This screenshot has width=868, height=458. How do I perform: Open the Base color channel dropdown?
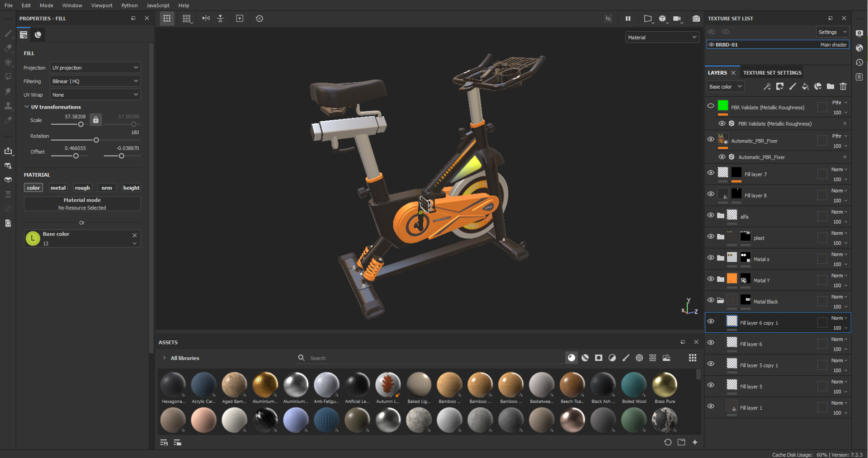pyautogui.click(x=725, y=86)
